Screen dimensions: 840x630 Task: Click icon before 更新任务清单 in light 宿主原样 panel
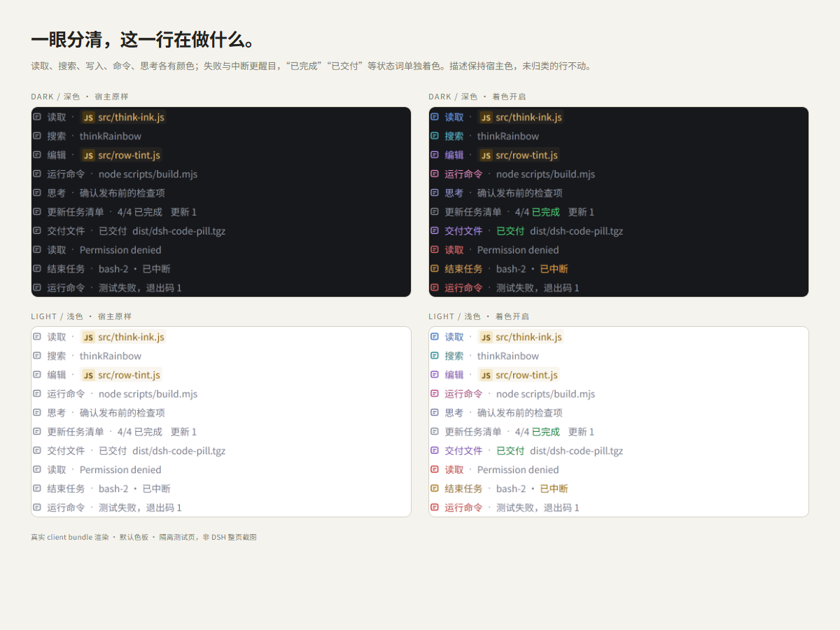tap(37, 431)
